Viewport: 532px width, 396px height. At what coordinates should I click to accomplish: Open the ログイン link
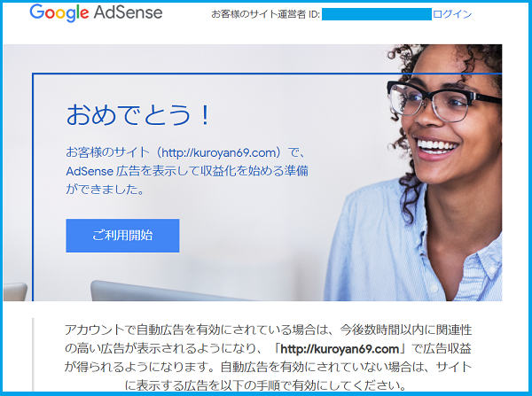click(x=452, y=14)
